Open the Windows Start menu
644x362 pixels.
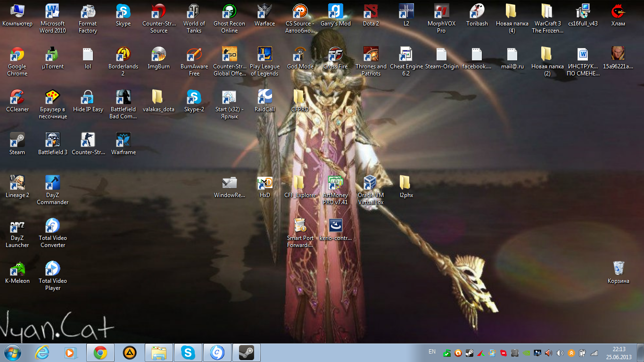(12, 353)
